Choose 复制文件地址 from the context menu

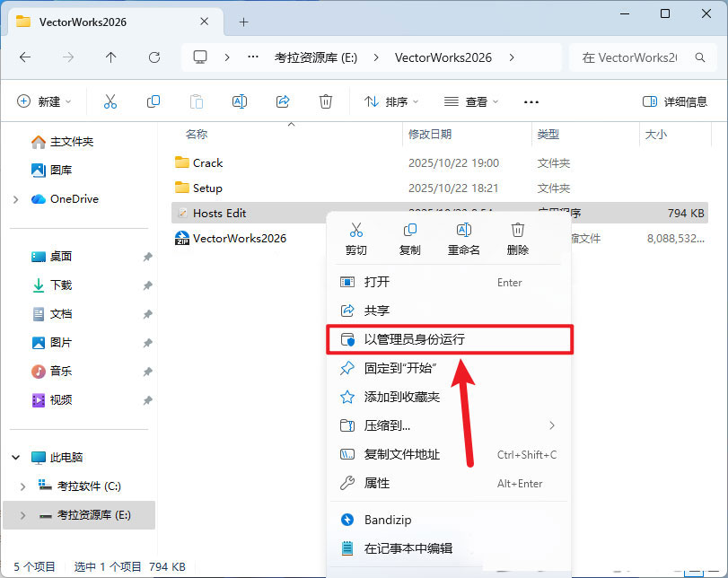point(450,454)
